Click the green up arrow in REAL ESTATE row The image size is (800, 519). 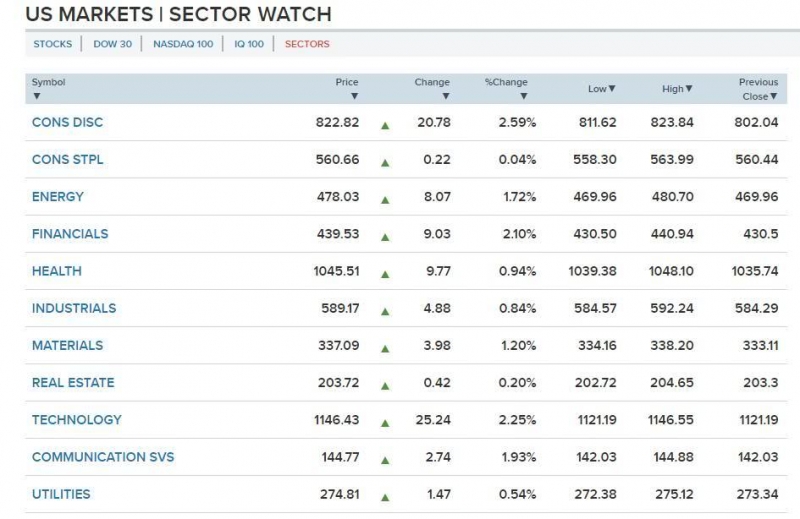tap(384, 384)
